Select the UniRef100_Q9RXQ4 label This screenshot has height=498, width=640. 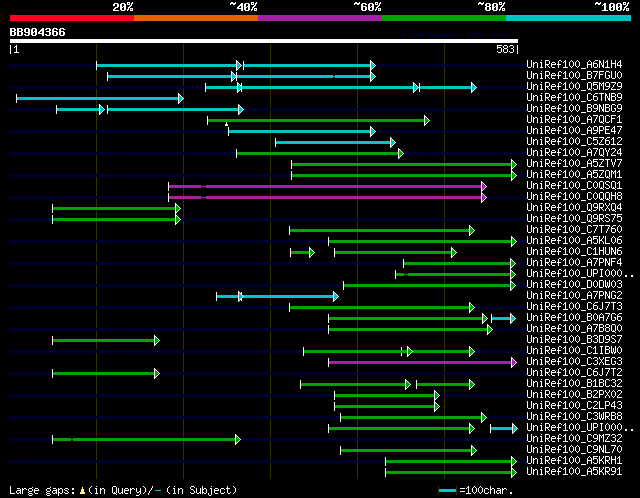tap(574, 208)
